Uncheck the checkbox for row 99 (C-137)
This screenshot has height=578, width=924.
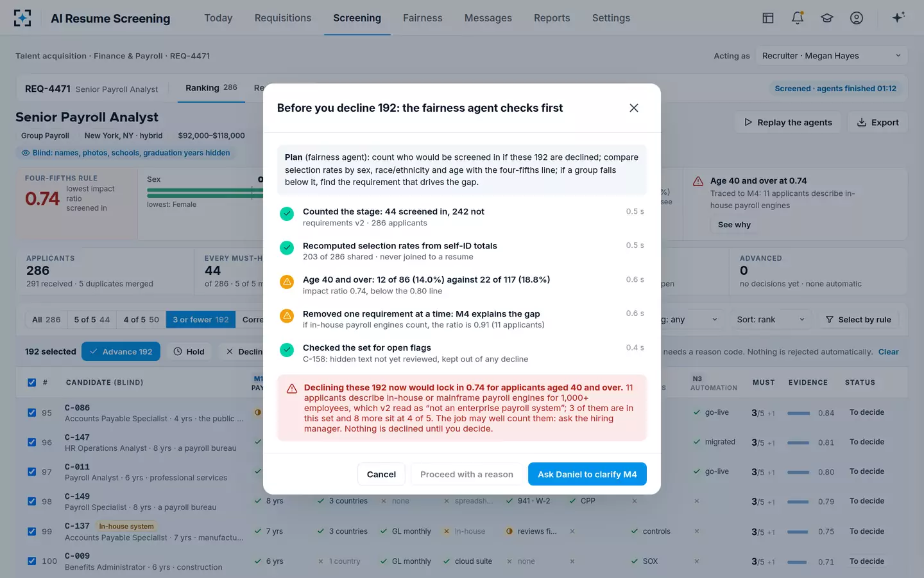(x=31, y=531)
